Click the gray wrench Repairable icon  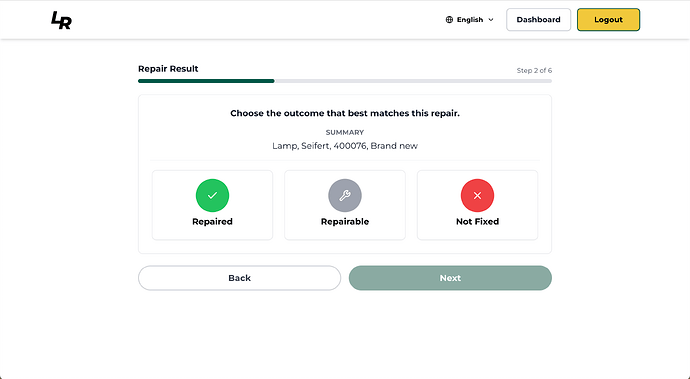(345, 195)
